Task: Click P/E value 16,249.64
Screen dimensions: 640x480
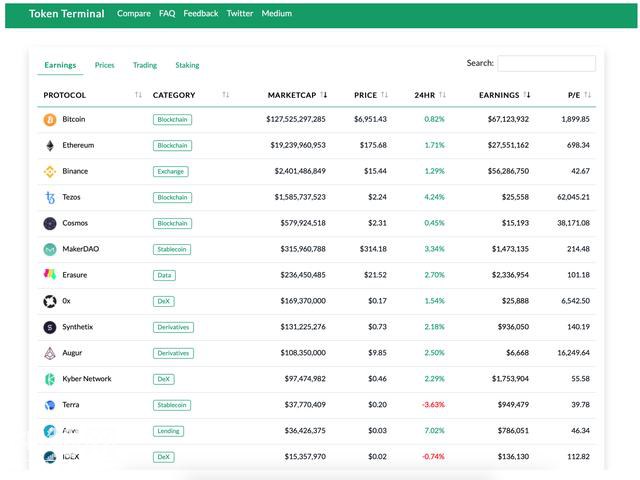Action: click(x=573, y=353)
